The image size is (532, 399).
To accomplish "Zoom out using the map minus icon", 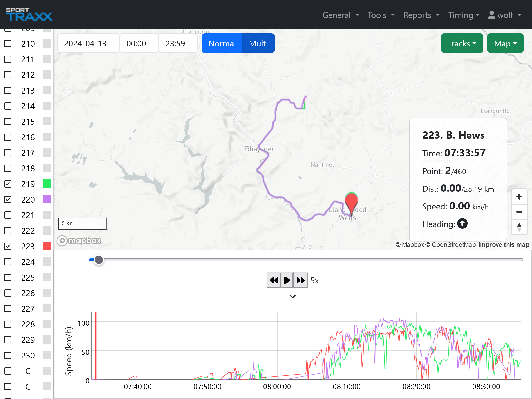I will click(x=519, y=212).
